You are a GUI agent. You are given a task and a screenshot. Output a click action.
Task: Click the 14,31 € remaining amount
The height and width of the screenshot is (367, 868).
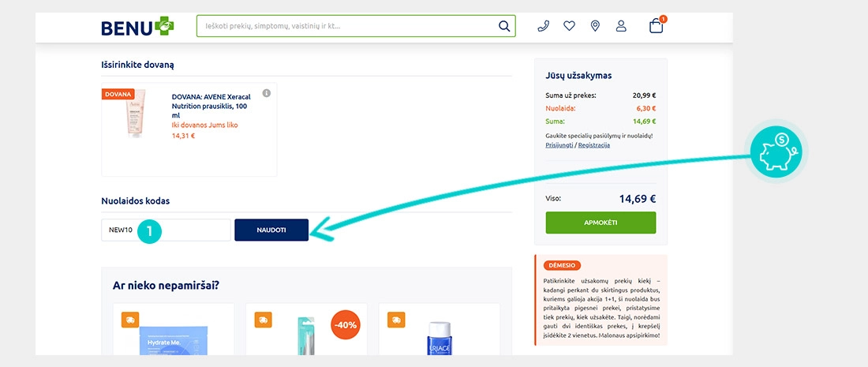click(183, 135)
